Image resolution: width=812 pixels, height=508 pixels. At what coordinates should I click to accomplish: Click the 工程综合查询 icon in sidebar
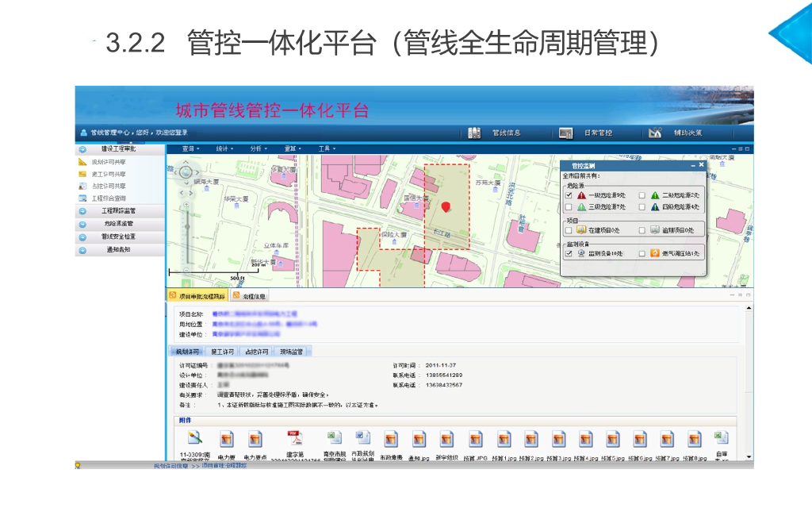[82, 198]
